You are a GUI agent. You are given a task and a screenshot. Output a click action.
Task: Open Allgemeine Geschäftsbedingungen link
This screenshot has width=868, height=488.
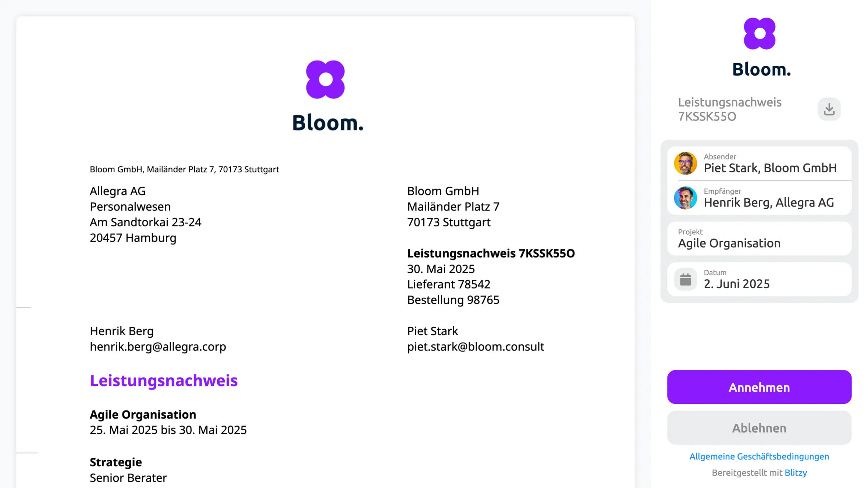point(759,456)
